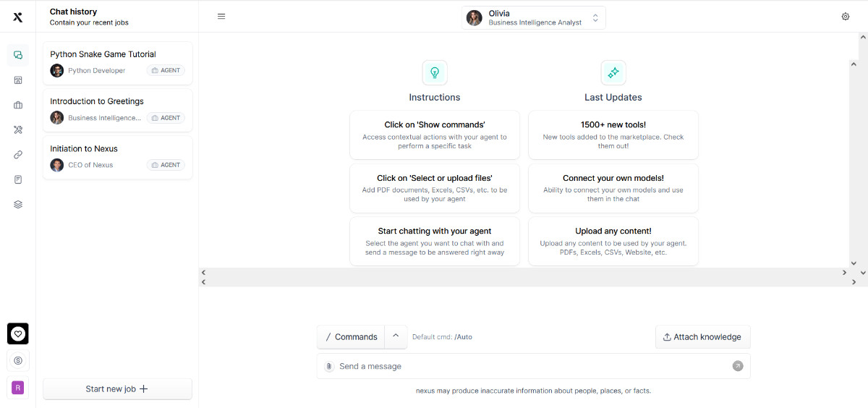868x408 pixels.
Task: Open the purple R user avatar
Action: 18,388
